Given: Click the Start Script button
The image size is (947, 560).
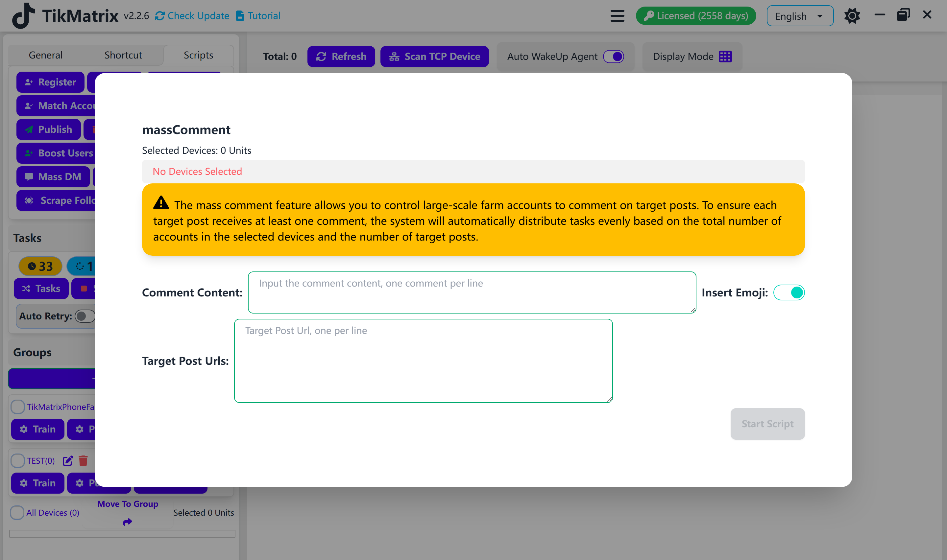Looking at the screenshot, I should pyautogui.click(x=767, y=423).
